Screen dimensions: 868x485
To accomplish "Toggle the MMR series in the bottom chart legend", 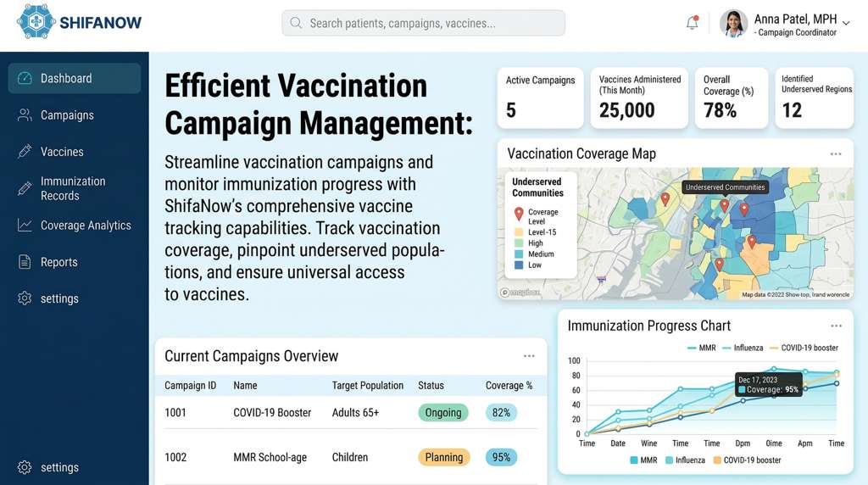I will tap(643, 460).
